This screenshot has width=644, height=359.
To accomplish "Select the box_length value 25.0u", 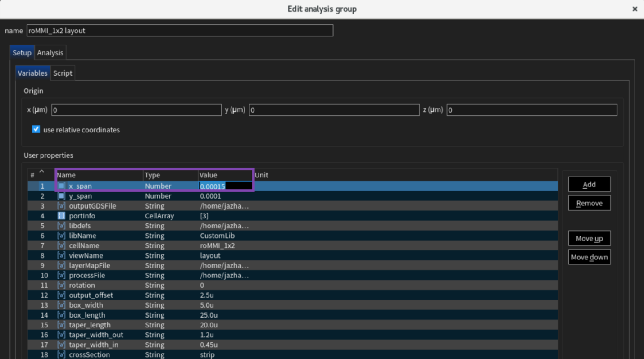I will (x=209, y=315).
